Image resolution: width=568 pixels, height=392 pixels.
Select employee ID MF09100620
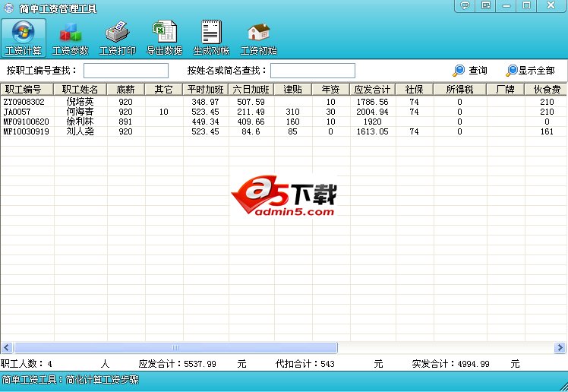[26, 122]
